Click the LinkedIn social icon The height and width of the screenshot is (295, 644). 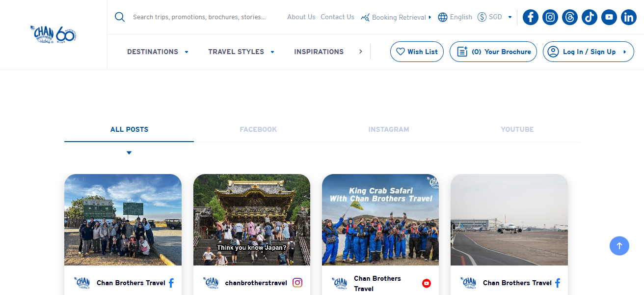pyautogui.click(x=628, y=17)
